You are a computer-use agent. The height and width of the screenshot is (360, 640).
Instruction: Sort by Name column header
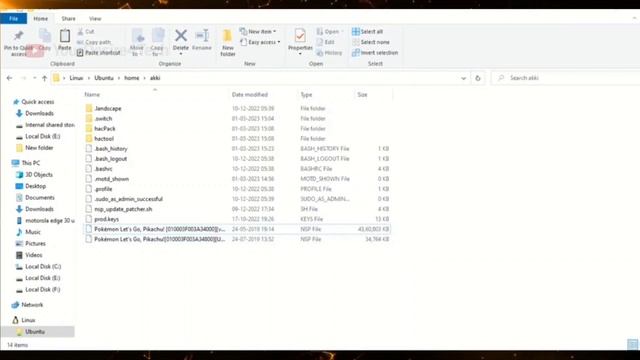[92, 95]
